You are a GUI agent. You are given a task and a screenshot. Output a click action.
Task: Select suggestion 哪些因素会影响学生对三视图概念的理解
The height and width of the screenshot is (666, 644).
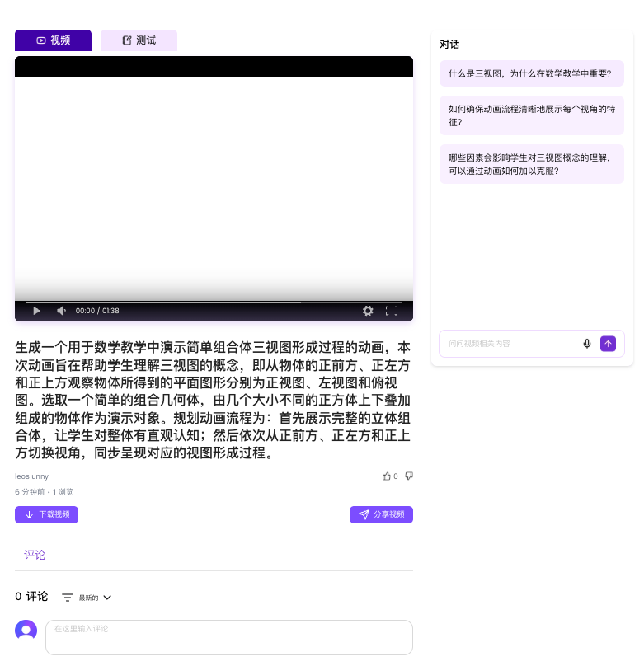coord(531,164)
